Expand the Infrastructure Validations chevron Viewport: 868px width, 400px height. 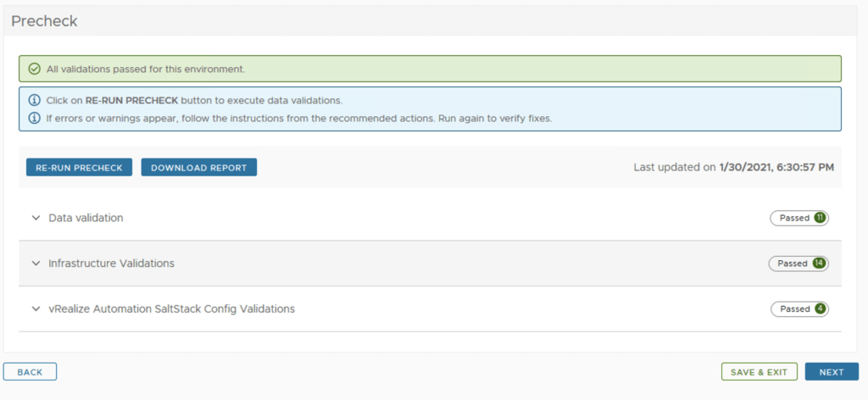36,264
